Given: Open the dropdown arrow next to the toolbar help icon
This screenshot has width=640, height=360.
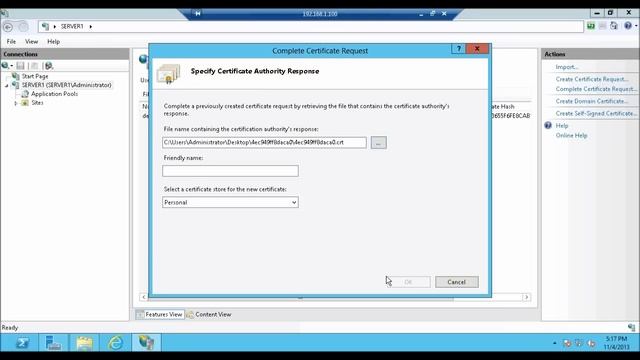Looking at the screenshot, I should [x=636, y=26].
